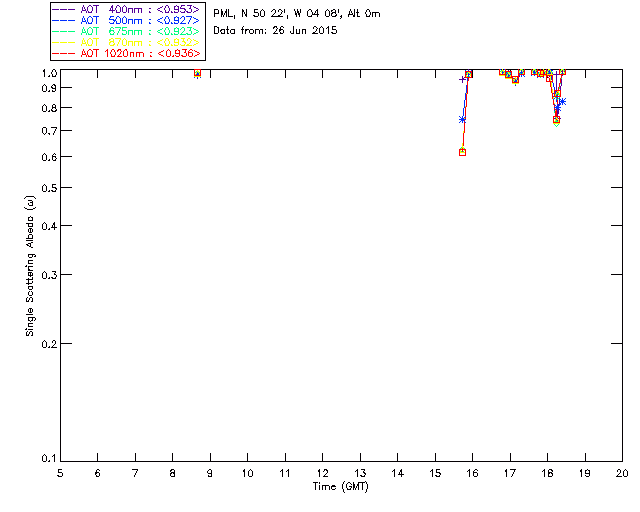Click the isolated data marker between hours 8 and 9

pos(198,73)
